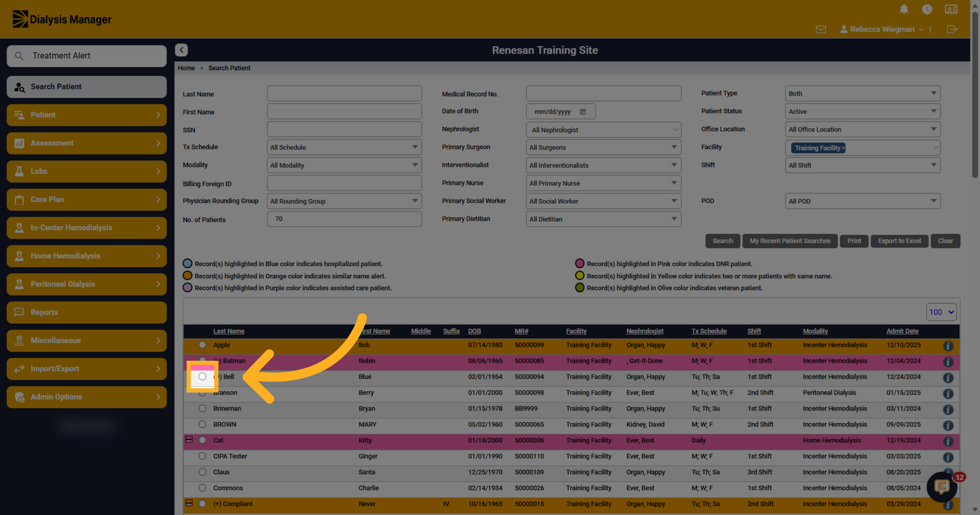Expand the Labs sidebar menu
The image size is (980, 515).
(x=87, y=171)
